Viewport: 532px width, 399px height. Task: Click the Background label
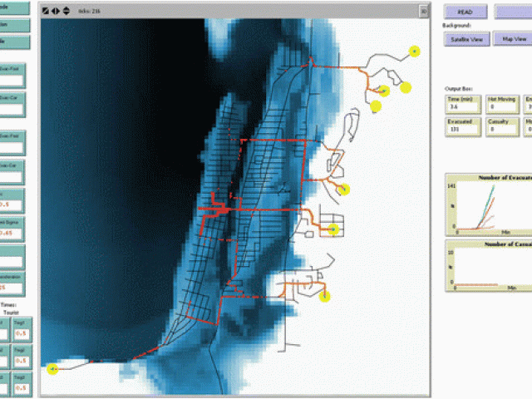(456, 26)
